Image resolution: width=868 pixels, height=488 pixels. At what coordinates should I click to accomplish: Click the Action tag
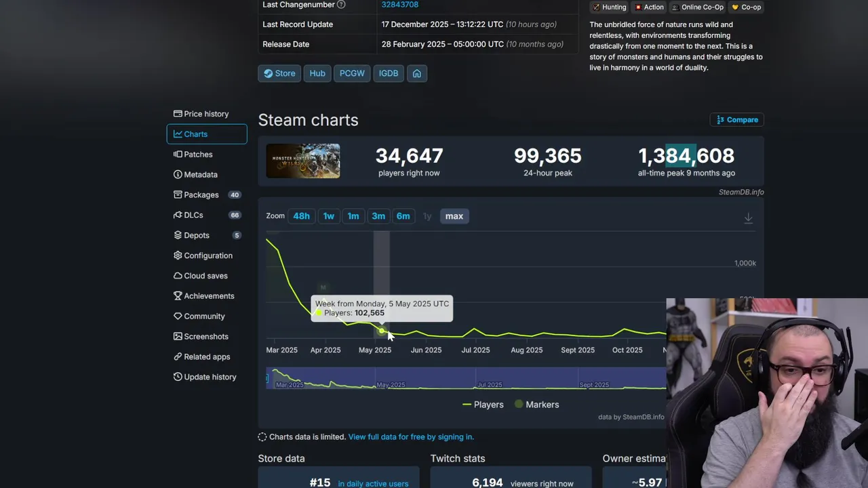point(649,7)
